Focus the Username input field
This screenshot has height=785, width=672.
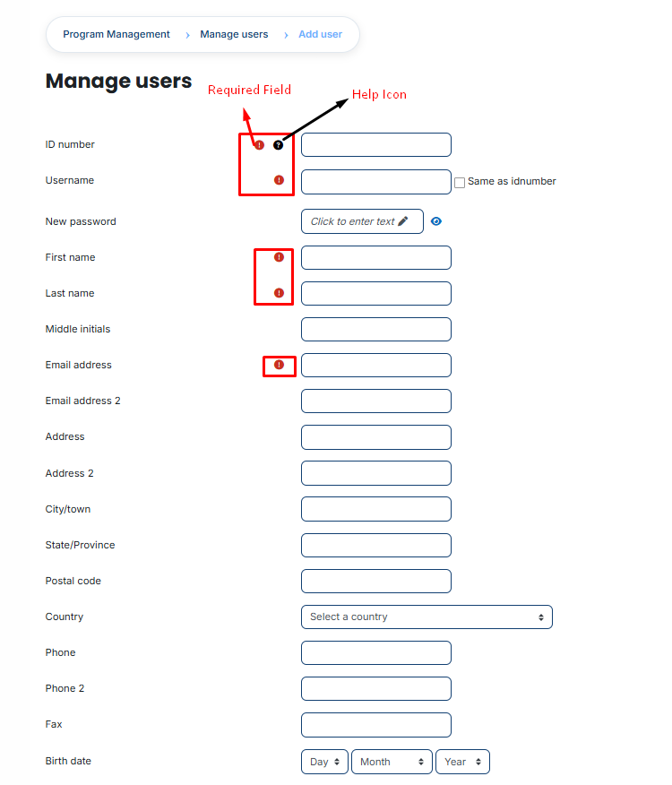pos(376,182)
